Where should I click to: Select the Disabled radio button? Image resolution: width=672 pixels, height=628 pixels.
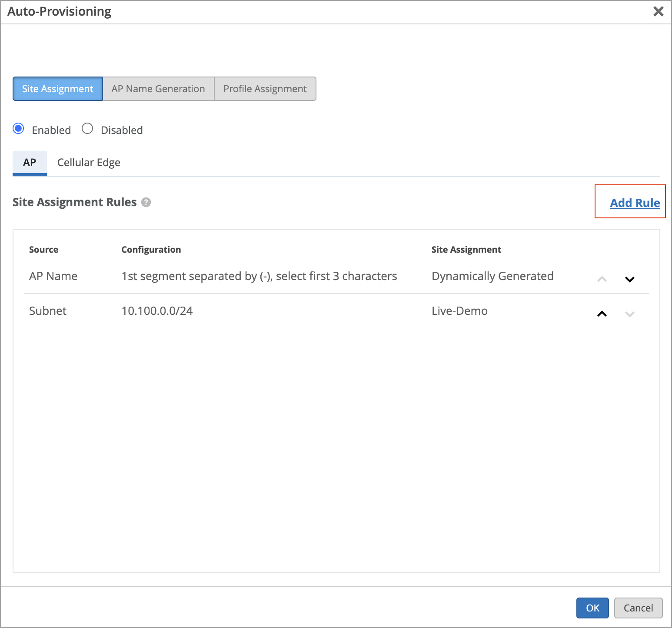87,129
